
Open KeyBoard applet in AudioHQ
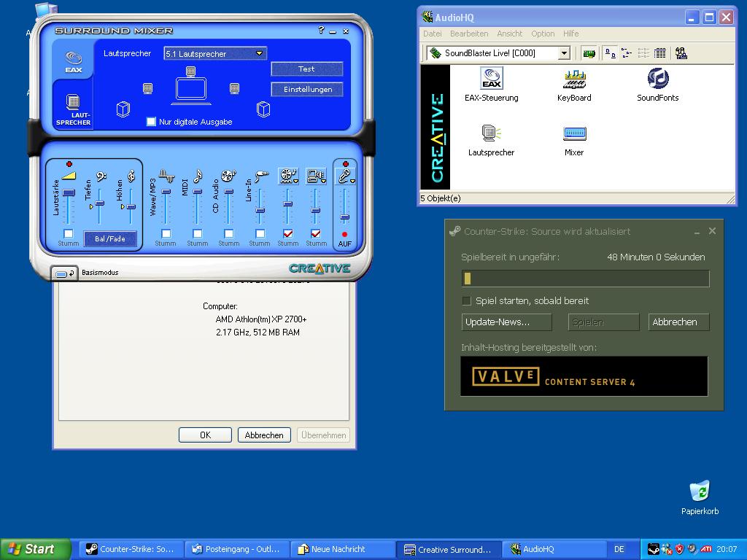coord(574,85)
